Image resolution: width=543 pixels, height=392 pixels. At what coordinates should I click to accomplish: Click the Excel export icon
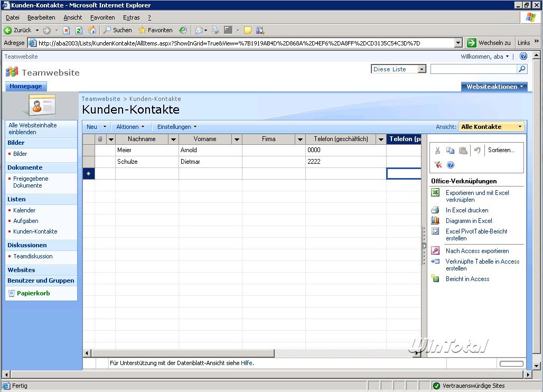435,192
